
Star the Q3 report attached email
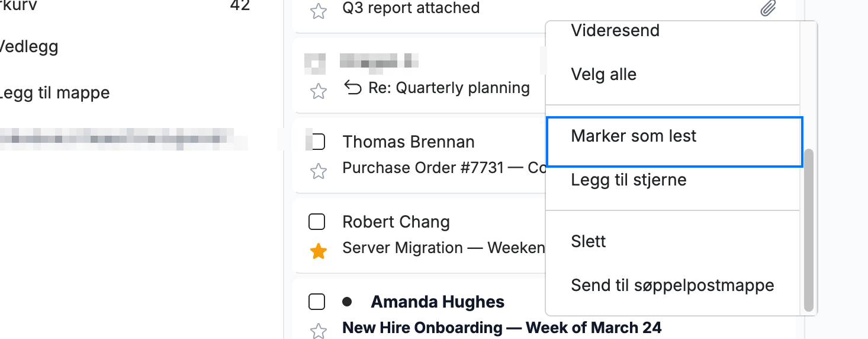[x=319, y=11]
